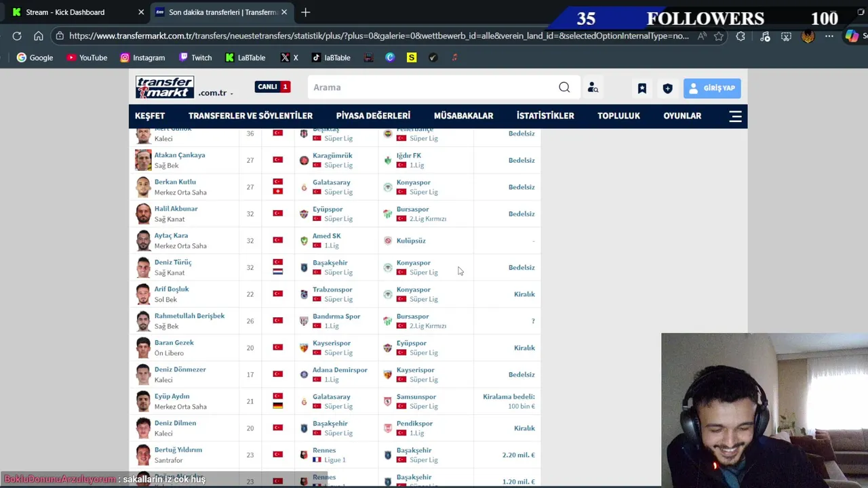Click Bandırma Spor club link

tap(336, 316)
